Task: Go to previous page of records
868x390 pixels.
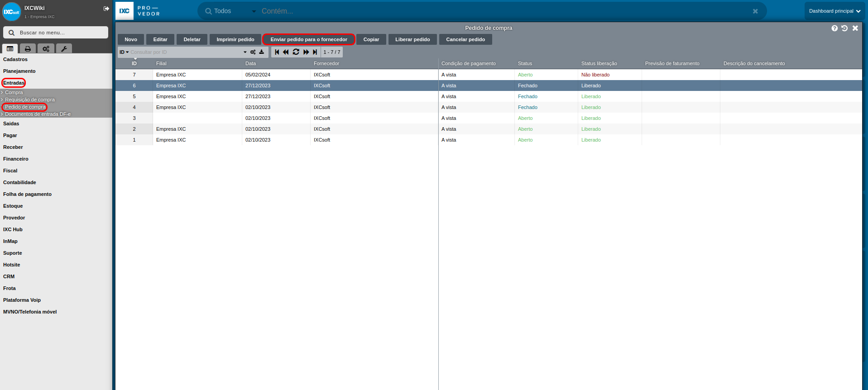Action: [286, 52]
